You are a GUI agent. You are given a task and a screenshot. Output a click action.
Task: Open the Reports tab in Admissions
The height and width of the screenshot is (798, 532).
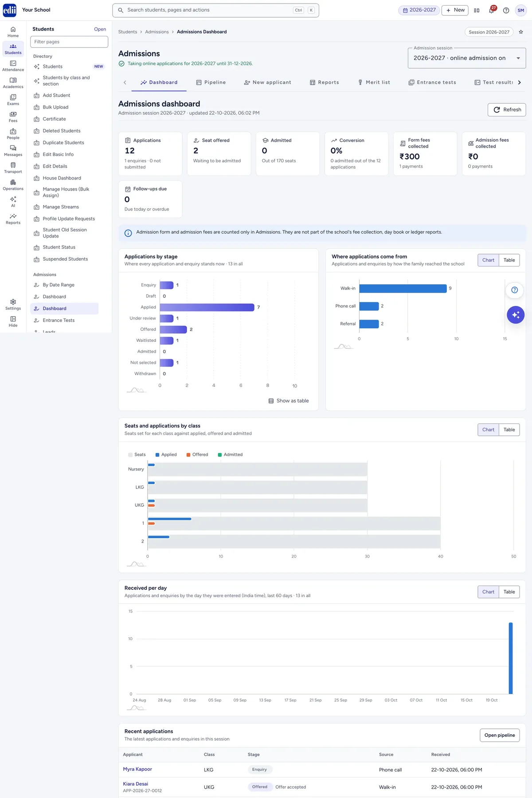[x=324, y=82]
